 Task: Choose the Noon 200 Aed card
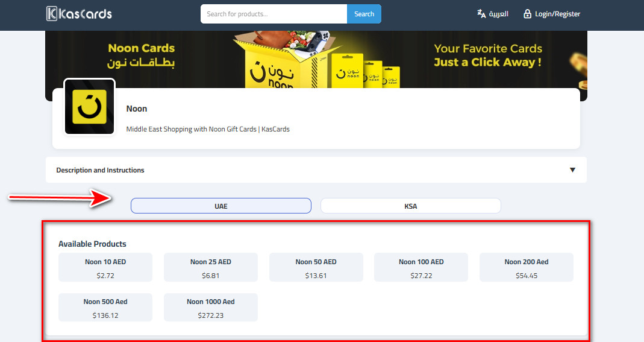(527, 267)
